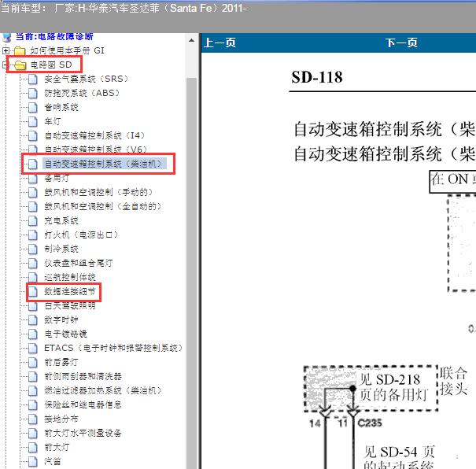Click document icon beside 车灯

(33, 121)
